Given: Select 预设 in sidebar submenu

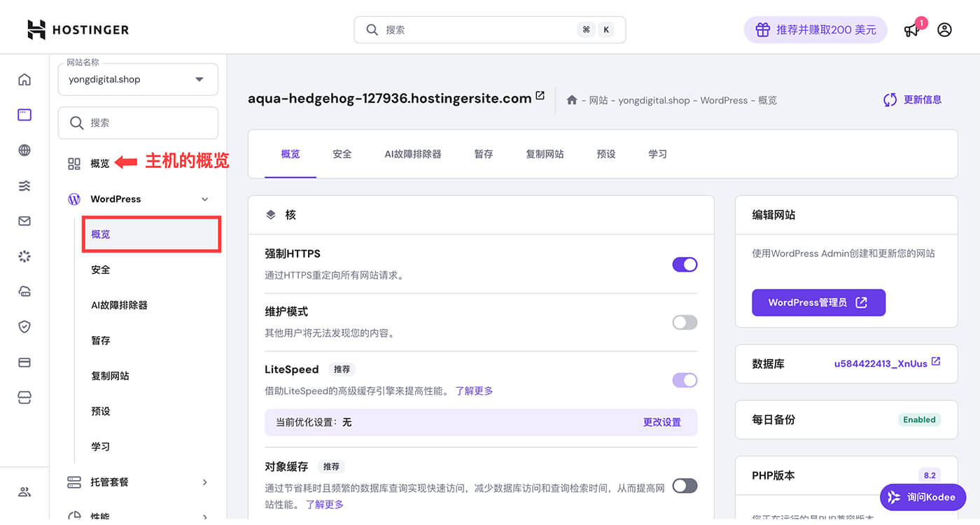Looking at the screenshot, I should click(x=101, y=411).
